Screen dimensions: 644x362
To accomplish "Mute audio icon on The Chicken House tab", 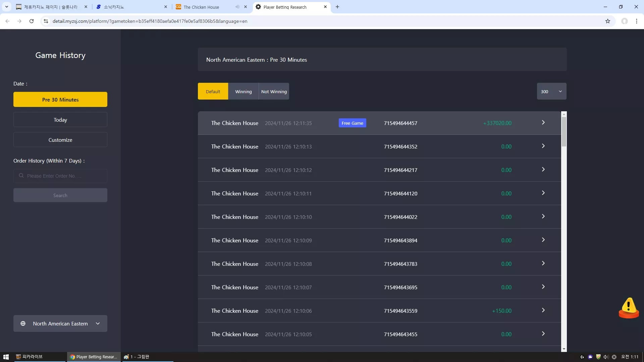I will [x=237, y=7].
